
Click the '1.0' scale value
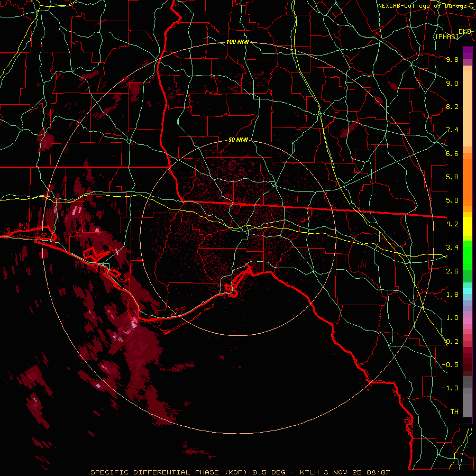coord(452,317)
